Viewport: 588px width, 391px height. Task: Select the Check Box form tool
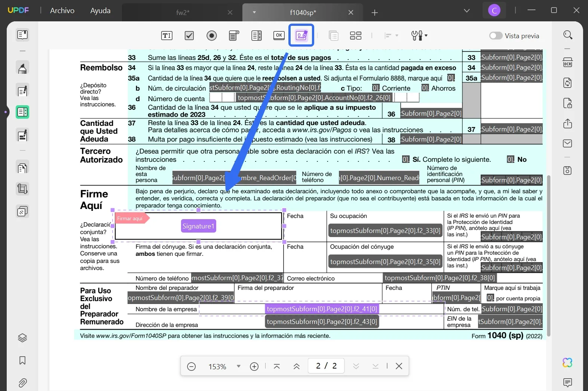coord(189,36)
